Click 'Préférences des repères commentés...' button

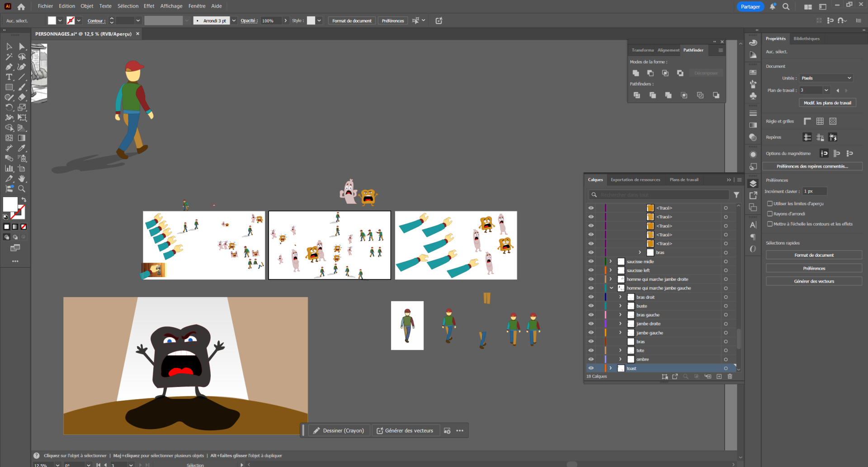point(812,167)
